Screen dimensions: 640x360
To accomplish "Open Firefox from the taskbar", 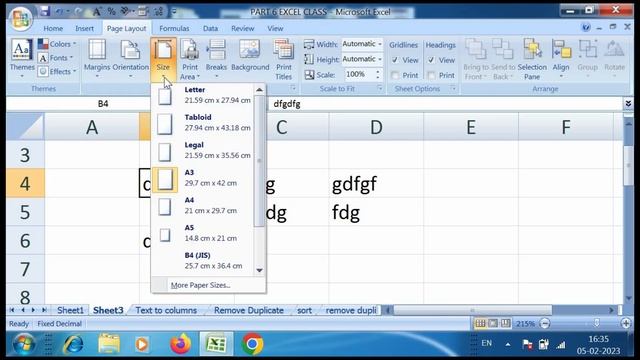I will (180, 344).
